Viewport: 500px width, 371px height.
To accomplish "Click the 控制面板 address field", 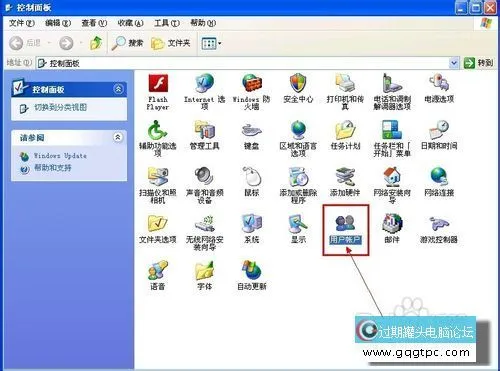I will (247, 63).
